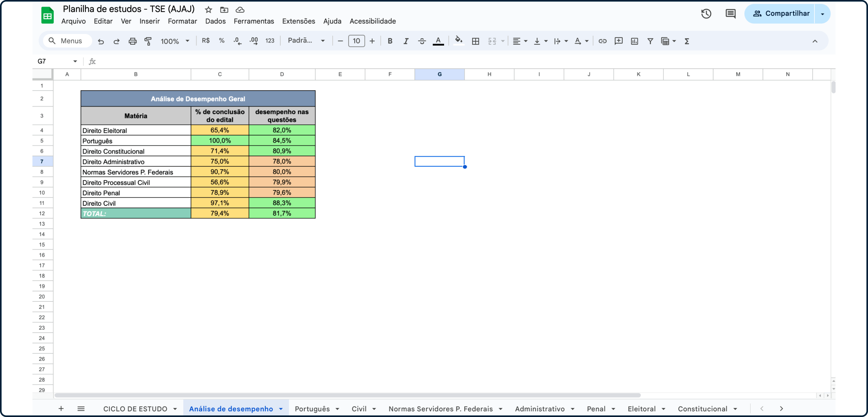Click the create filter funnel icon
This screenshot has width=868, height=417.
point(650,41)
